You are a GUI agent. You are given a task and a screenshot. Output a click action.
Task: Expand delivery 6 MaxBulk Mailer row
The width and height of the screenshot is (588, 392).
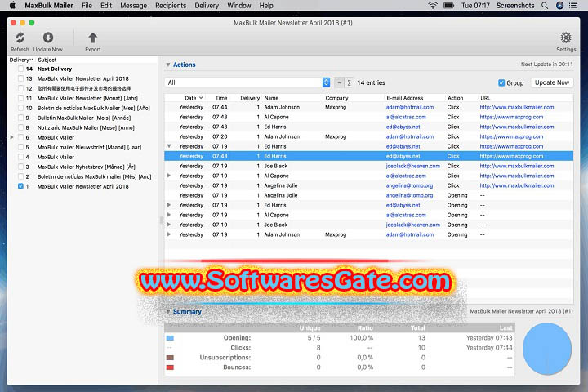pyautogui.click(x=11, y=137)
